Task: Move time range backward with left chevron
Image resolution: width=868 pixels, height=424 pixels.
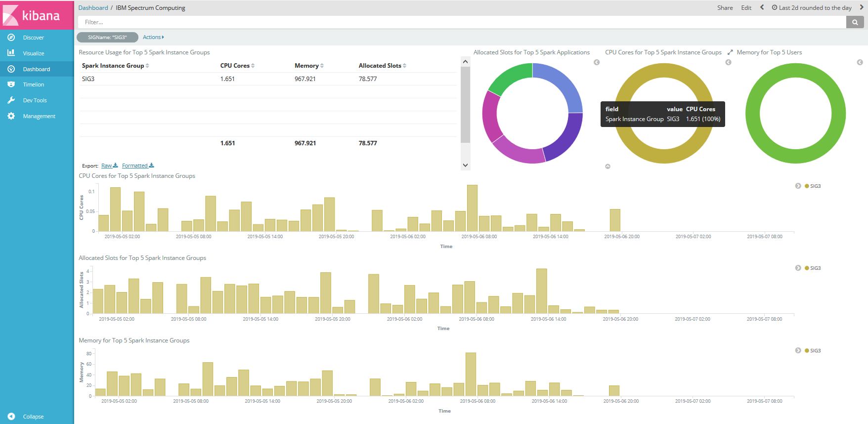Action: pyautogui.click(x=762, y=7)
